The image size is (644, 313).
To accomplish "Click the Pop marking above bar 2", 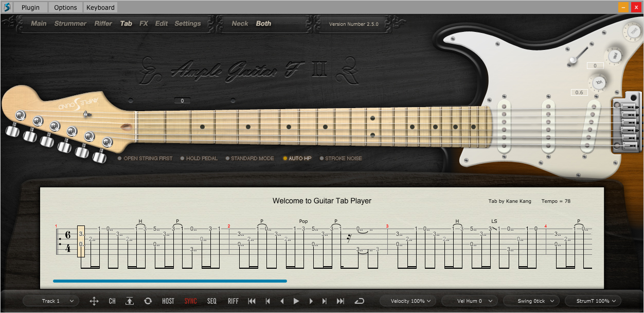I will [x=303, y=221].
